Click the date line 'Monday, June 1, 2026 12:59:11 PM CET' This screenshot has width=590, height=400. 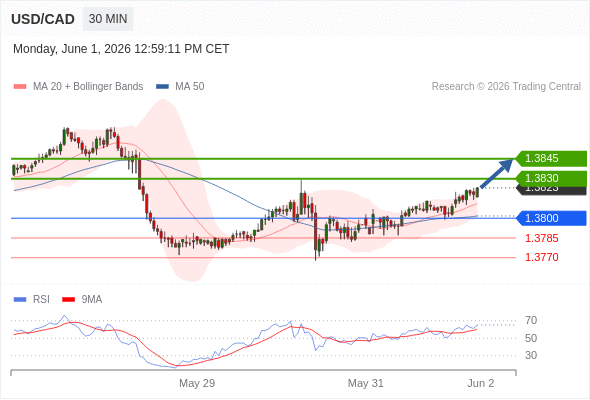point(121,49)
